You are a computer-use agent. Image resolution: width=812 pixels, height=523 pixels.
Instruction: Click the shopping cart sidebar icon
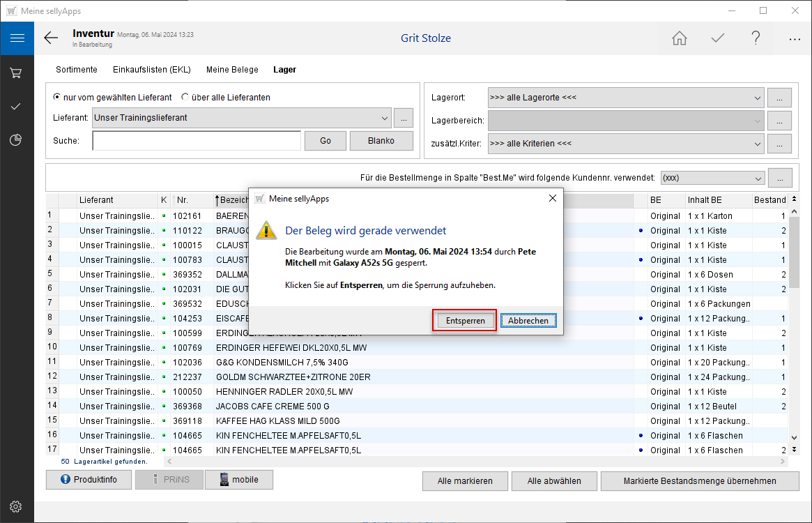[16, 73]
